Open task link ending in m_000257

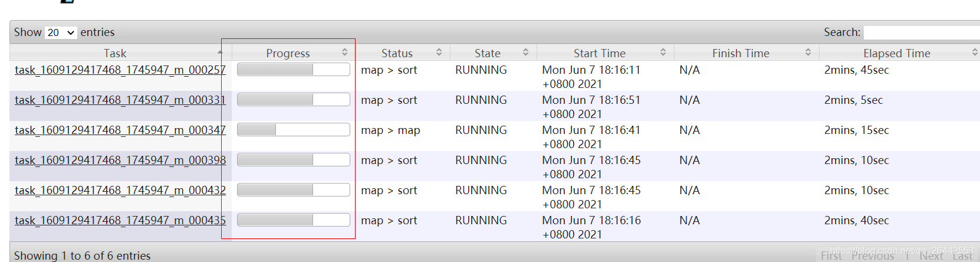(x=120, y=70)
